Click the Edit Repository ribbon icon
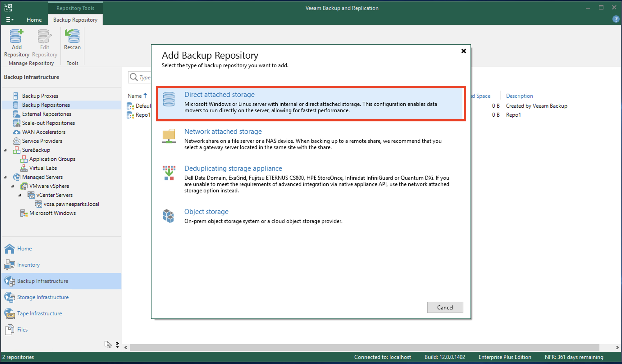 44,36
